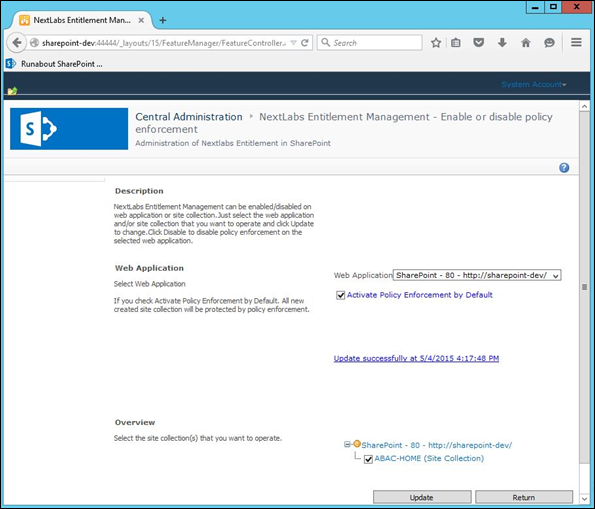
Task: Click the search magnifier icon
Action: [x=326, y=43]
